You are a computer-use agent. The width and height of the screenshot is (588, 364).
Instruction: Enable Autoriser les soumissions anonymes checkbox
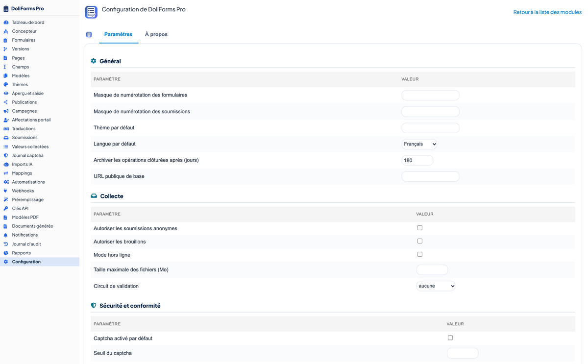click(x=419, y=228)
